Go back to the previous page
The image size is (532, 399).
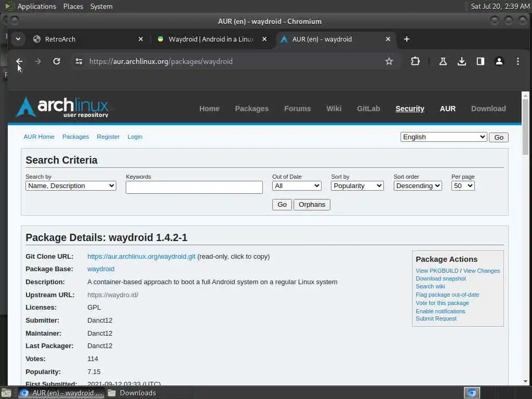[19, 61]
